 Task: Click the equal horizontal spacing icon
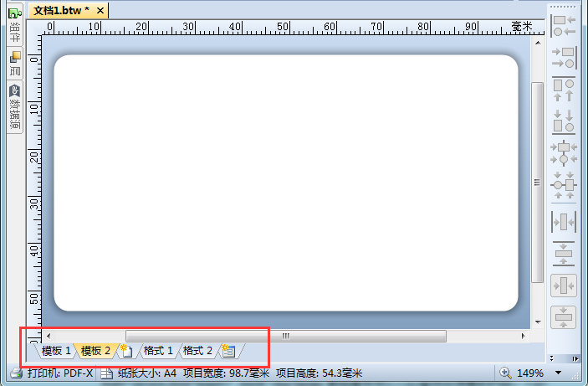point(564,222)
